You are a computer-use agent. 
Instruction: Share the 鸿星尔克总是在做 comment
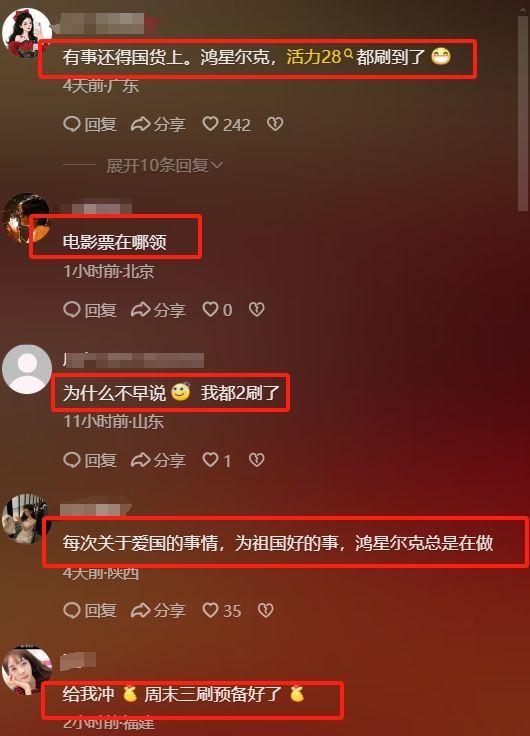158,610
